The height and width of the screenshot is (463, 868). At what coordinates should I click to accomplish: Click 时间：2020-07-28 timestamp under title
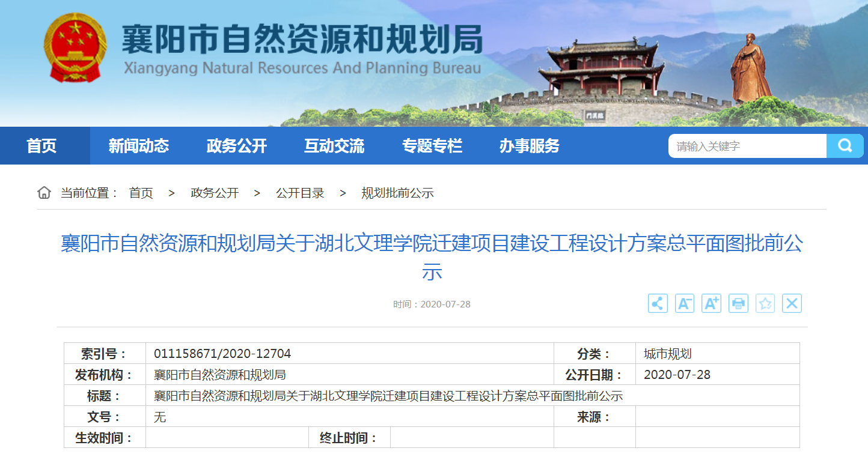tap(432, 304)
